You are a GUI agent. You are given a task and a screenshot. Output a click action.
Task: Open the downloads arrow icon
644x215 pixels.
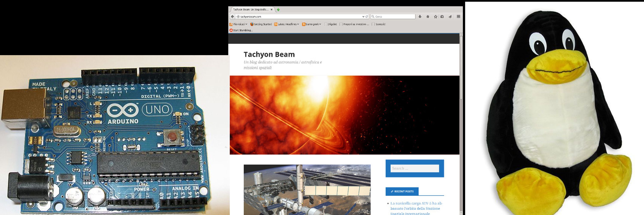pyautogui.click(x=420, y=17)
